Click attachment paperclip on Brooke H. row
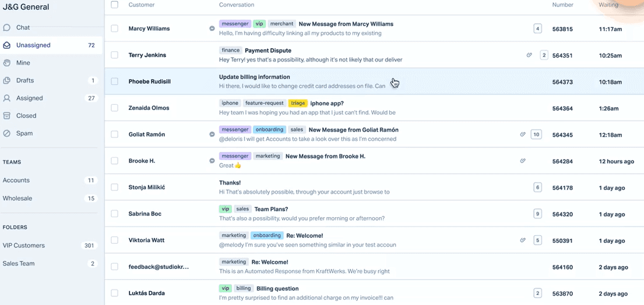644x305 pixels. [x=523, y=161]
